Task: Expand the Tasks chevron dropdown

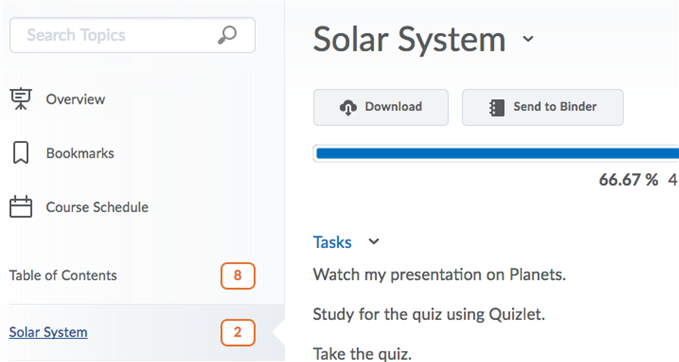Action: (x=374, y=242)
